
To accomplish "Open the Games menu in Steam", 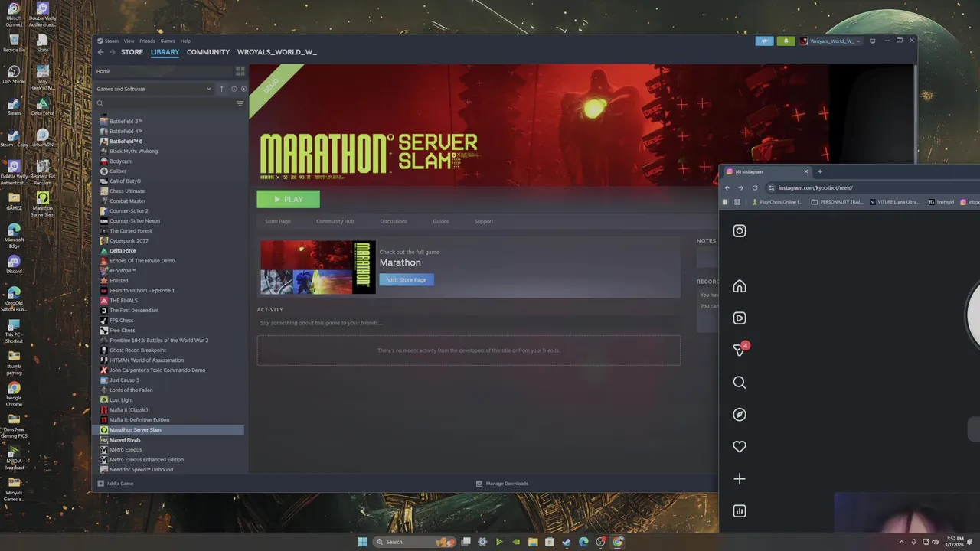I will 168,41.
